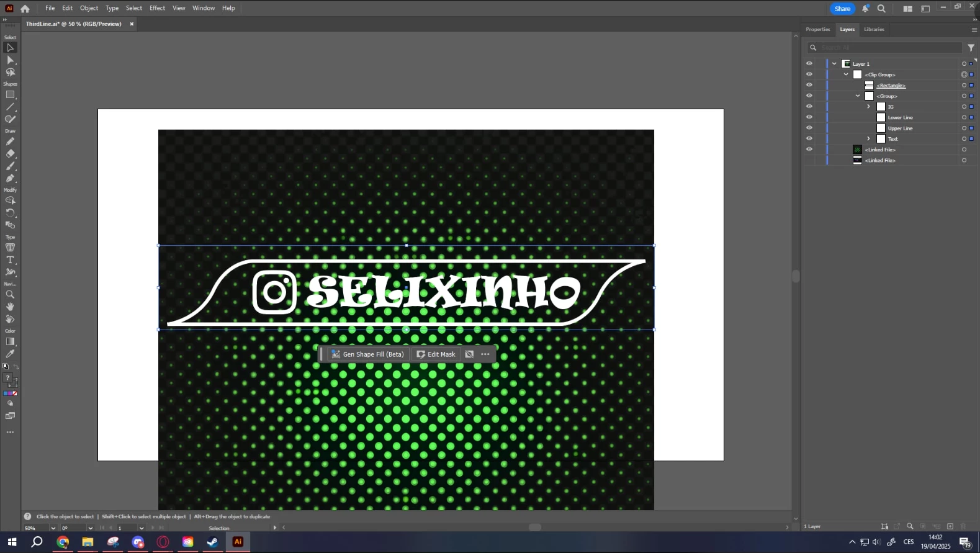Viewport: 980px width, 553px height.
Task: Open the artboard number dropdown
Action: (142, 528)
